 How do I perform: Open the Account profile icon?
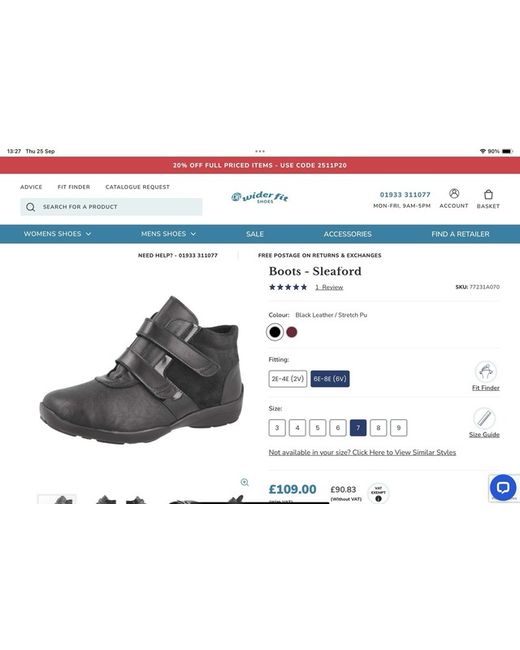pyautogui.click(x=454, y=194)
